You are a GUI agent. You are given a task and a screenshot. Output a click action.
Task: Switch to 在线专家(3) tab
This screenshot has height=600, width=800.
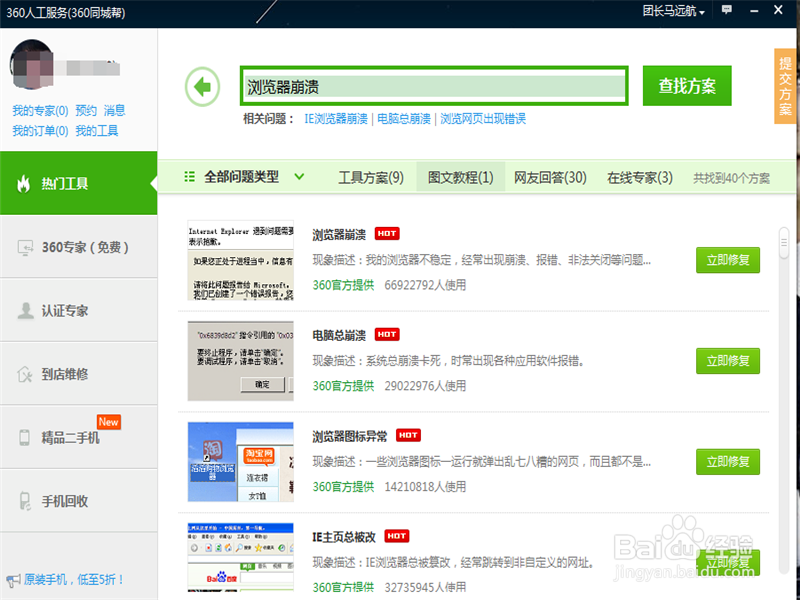click(640, 178)
